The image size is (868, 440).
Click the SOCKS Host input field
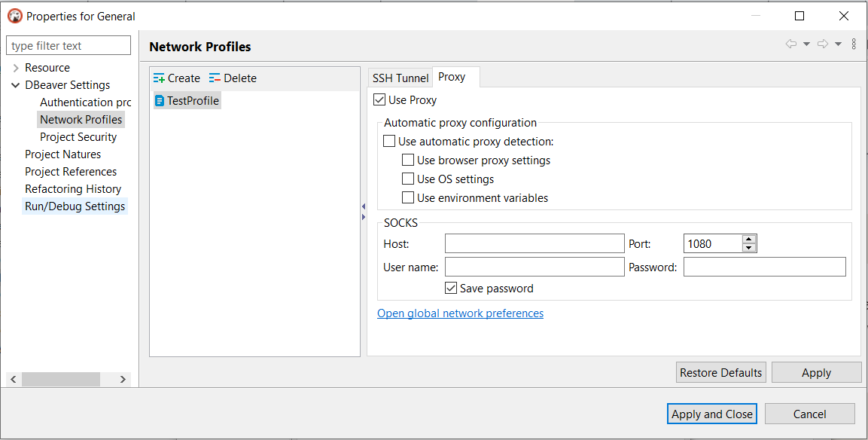535,243
